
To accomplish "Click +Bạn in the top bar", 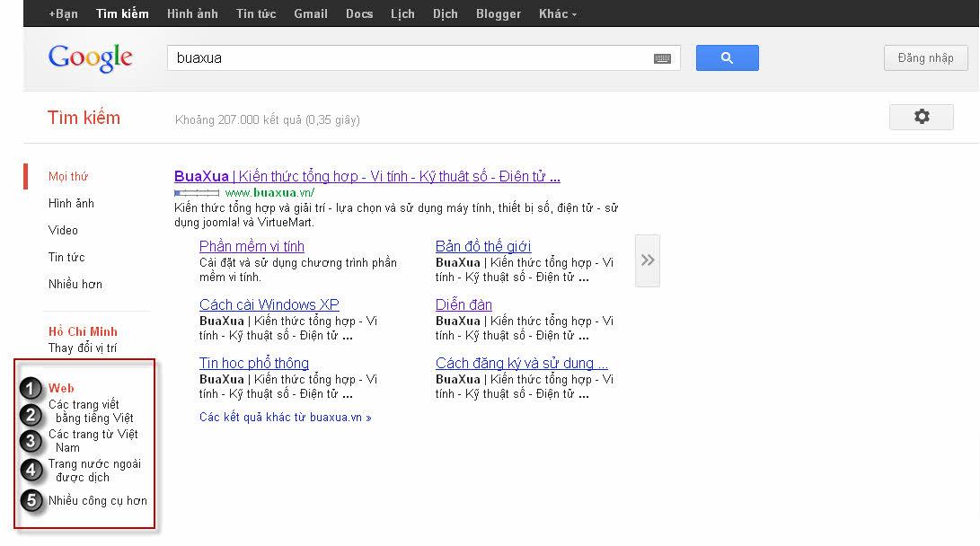I will pos(64,13).
